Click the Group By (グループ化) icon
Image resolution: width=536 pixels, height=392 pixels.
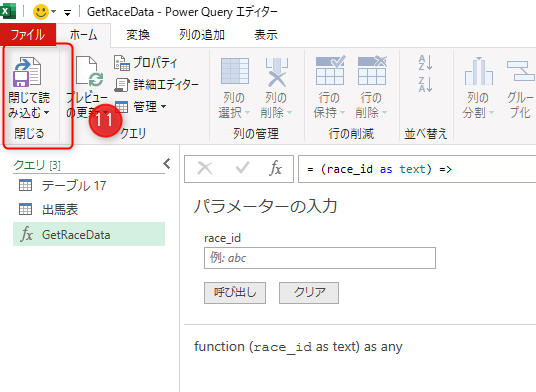[x=520, y=70]
